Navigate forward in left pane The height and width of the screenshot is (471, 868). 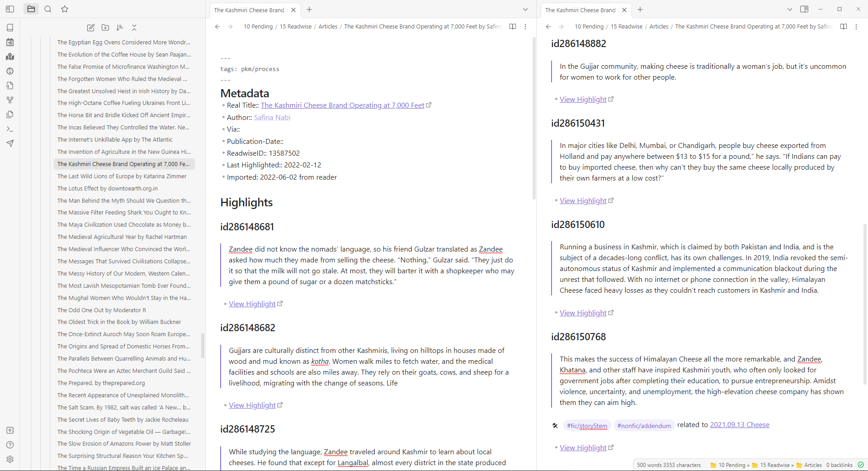[230, 27]
